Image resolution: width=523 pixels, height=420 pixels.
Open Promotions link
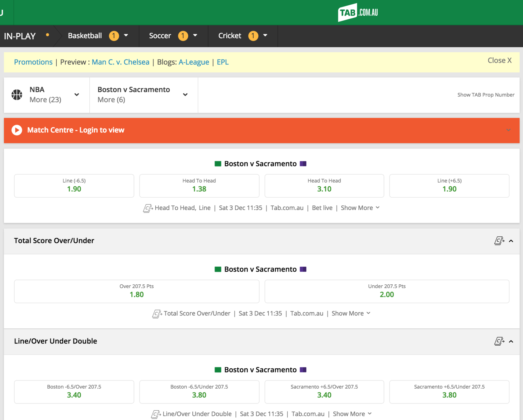[33, 62]
